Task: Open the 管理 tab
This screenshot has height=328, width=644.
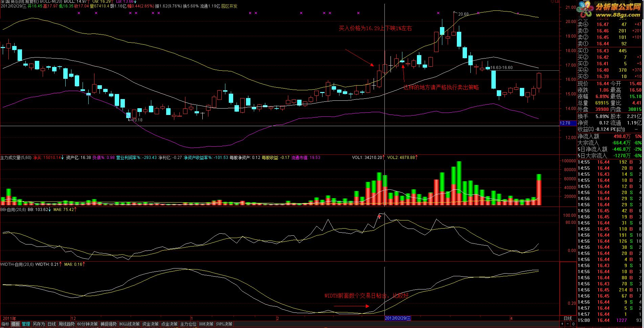Action: point(26,324)
